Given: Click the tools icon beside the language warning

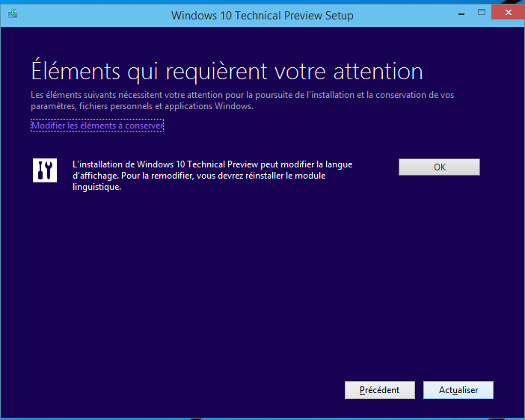Looking at the screenshot, I should point(45,170).
